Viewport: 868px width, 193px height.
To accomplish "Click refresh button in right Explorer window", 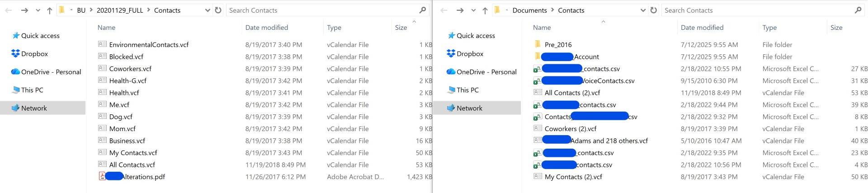I will click(654, 10).
